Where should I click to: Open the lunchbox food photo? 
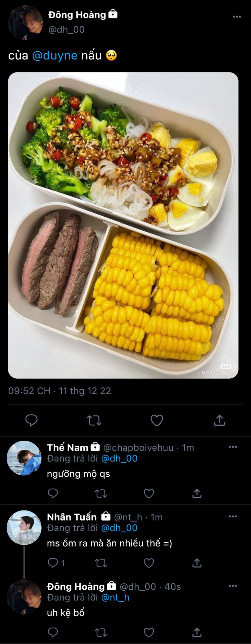(x=123, y=225)
